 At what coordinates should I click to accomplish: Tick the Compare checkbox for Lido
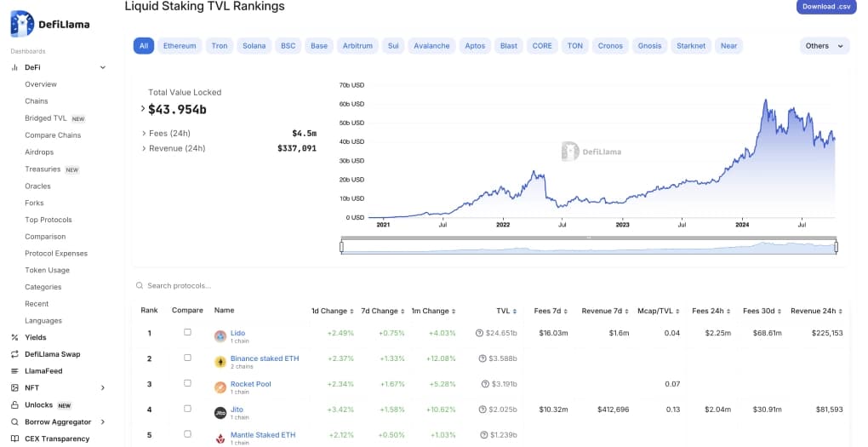pos(187,333)
